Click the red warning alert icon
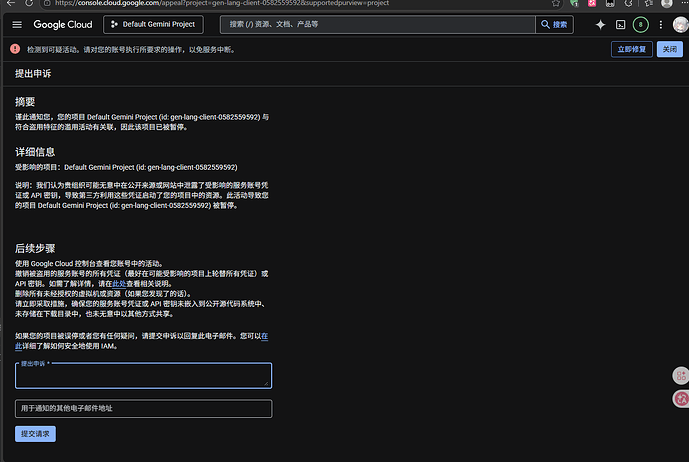This screenshot has width=689, height=462. coord(15,49)
